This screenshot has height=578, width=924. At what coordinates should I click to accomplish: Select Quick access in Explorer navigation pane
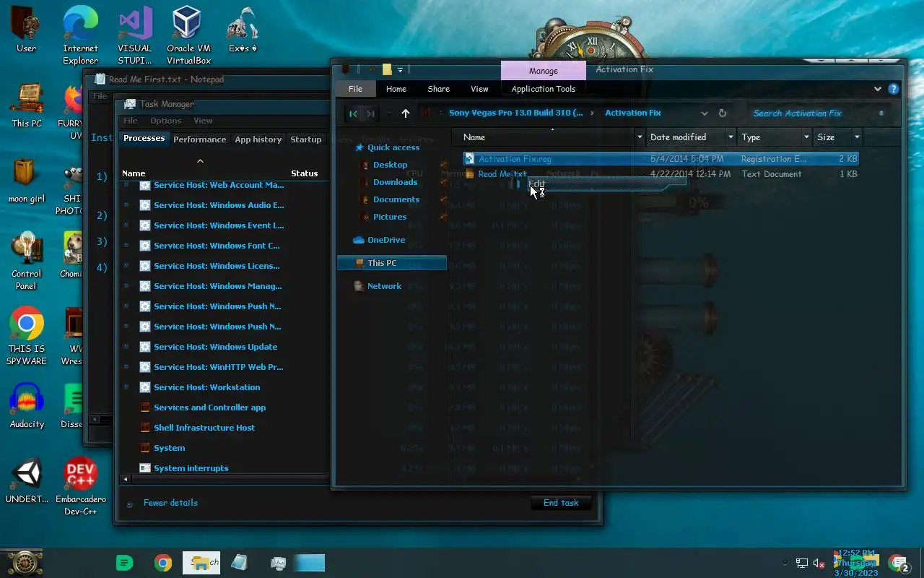pyautogui.click(x=393, y=147)
